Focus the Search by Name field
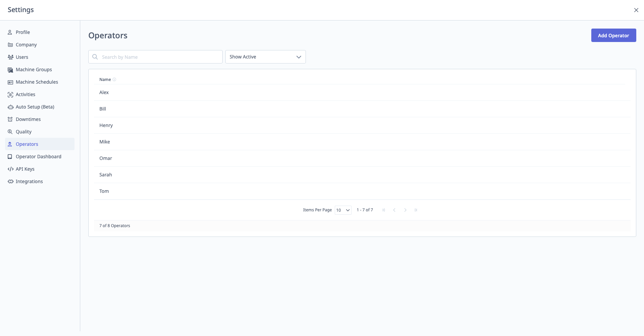This screenshot has height=336, width=644. pyautogui.click(x=159, y=57)
